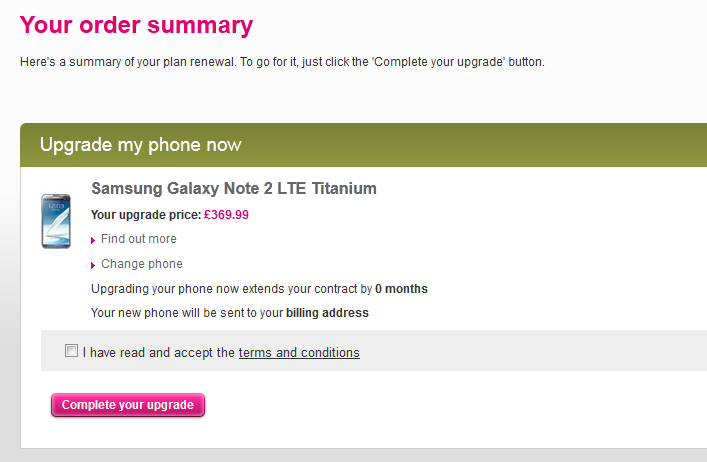Viewport: 707px width, 462px height.
Task: Click empty area of grey terms acceptance bar
Action: (x=540, y=352)
